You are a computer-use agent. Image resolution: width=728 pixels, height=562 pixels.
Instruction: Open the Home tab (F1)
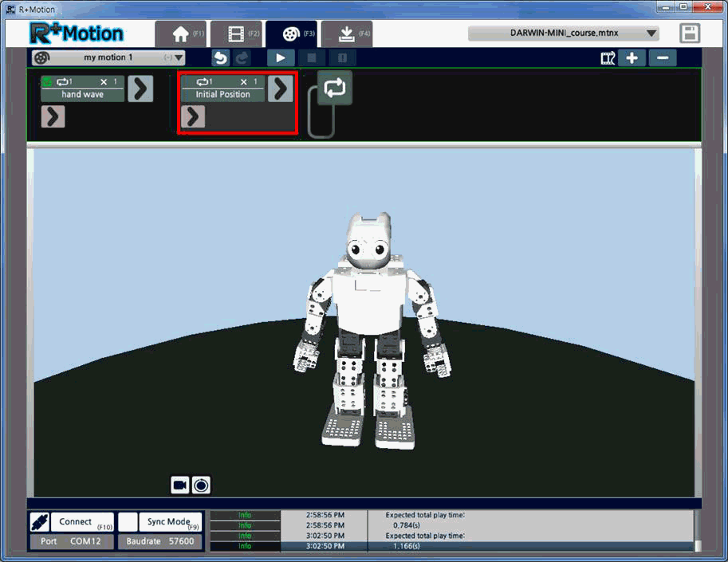[x=182, y=33]
